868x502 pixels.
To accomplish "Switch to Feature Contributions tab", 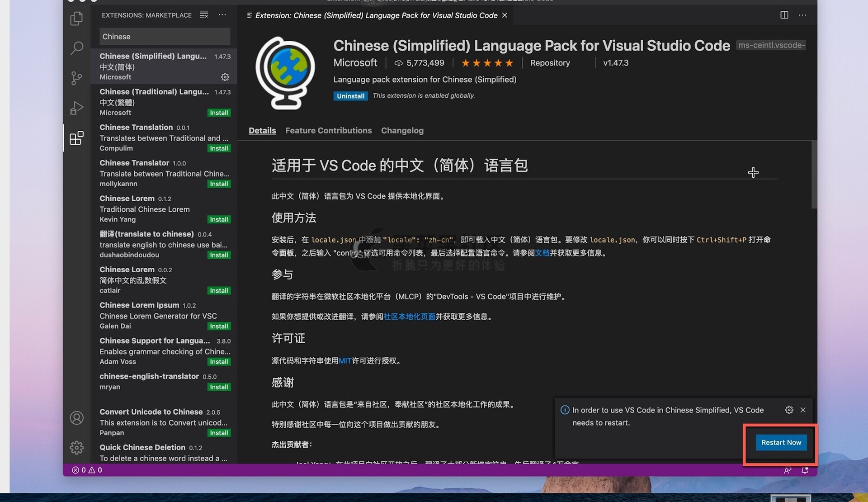I will coord(328,130).
